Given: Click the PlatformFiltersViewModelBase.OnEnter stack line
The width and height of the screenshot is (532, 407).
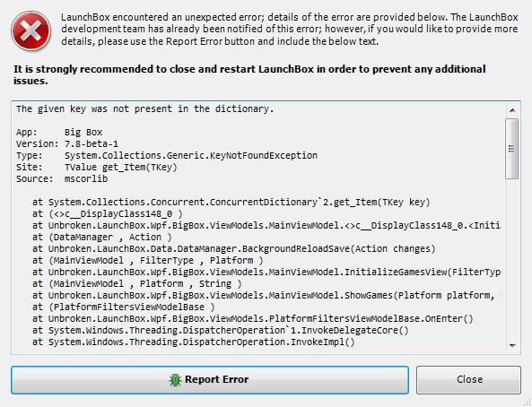Looking at the screenshot, I should [x=252, y=318].
